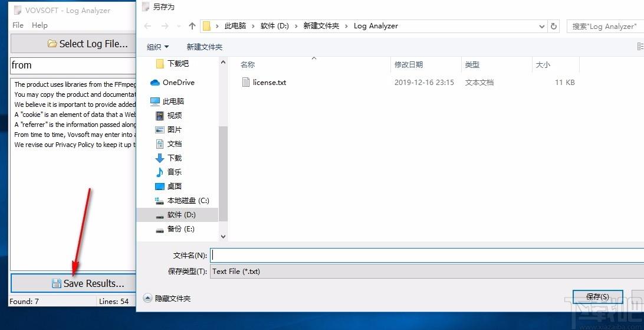
Task: Click the 下载 blue arrow icon
Action: coord(160,158)
